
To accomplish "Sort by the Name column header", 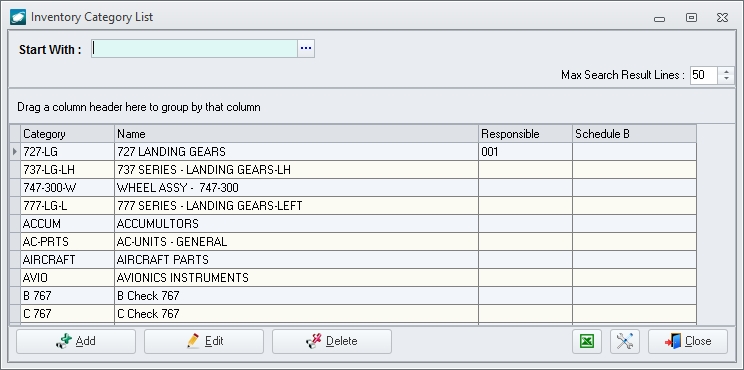I will click(297, 134).
